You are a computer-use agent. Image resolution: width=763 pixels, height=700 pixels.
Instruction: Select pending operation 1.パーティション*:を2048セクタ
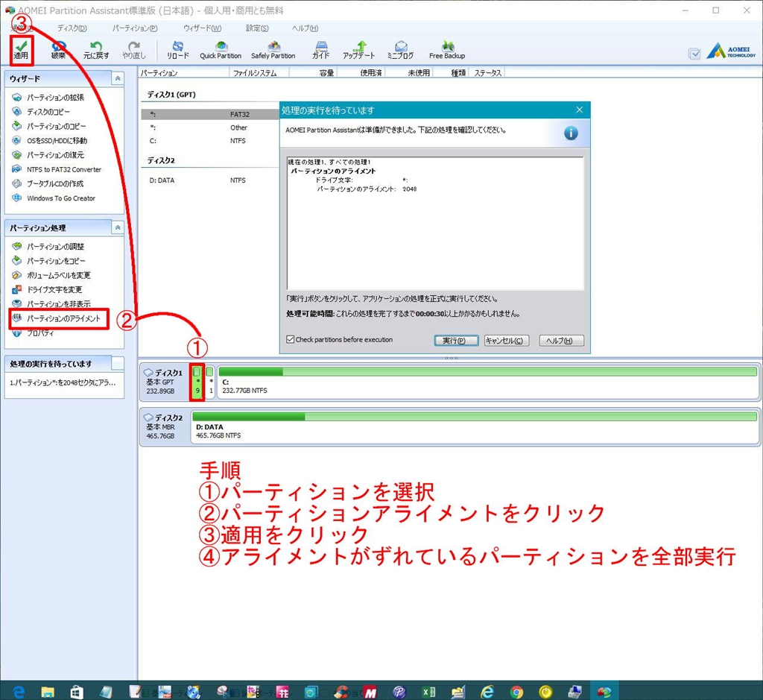(x=63, y=382)
